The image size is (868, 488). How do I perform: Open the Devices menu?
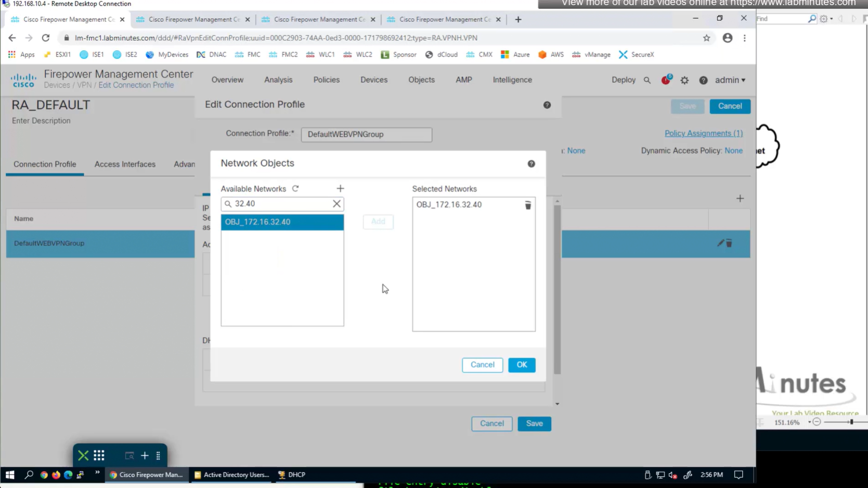pos(373,80)
